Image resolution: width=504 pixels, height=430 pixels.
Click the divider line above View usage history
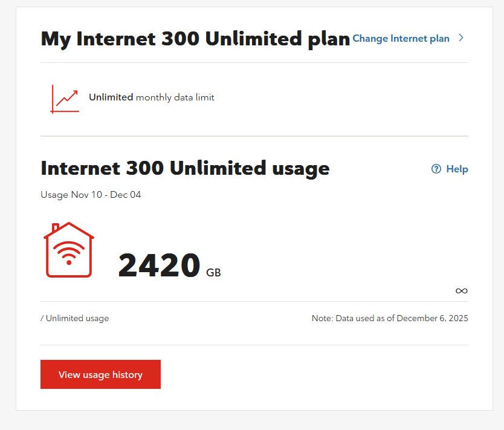click(254, 345)
